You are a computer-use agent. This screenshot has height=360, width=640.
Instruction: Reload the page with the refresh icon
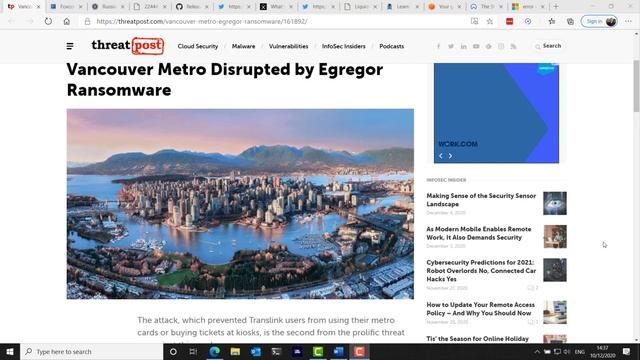[x=48, y=21]
